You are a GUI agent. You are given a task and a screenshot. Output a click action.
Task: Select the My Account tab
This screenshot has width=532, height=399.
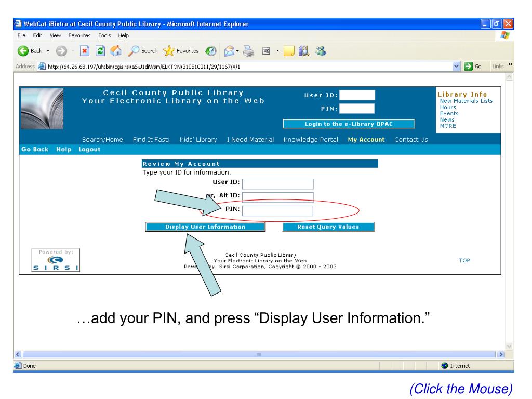click(366, 139)
